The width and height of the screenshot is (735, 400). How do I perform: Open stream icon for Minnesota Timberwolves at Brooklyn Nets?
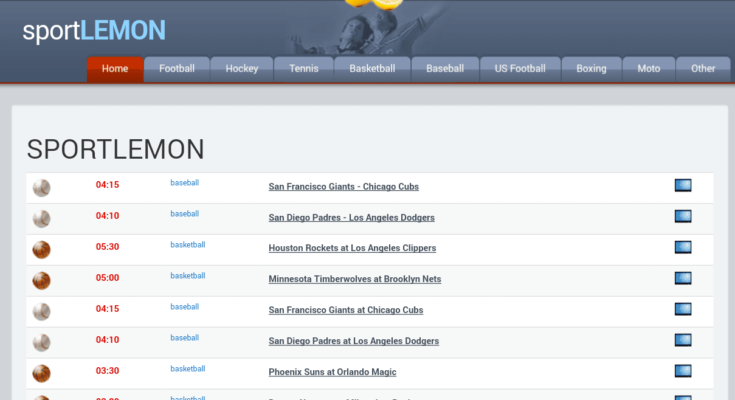point(683,278)
